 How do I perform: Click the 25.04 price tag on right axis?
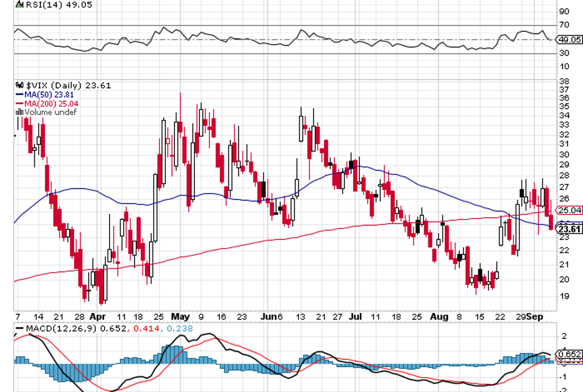click(x=569, y=210)
